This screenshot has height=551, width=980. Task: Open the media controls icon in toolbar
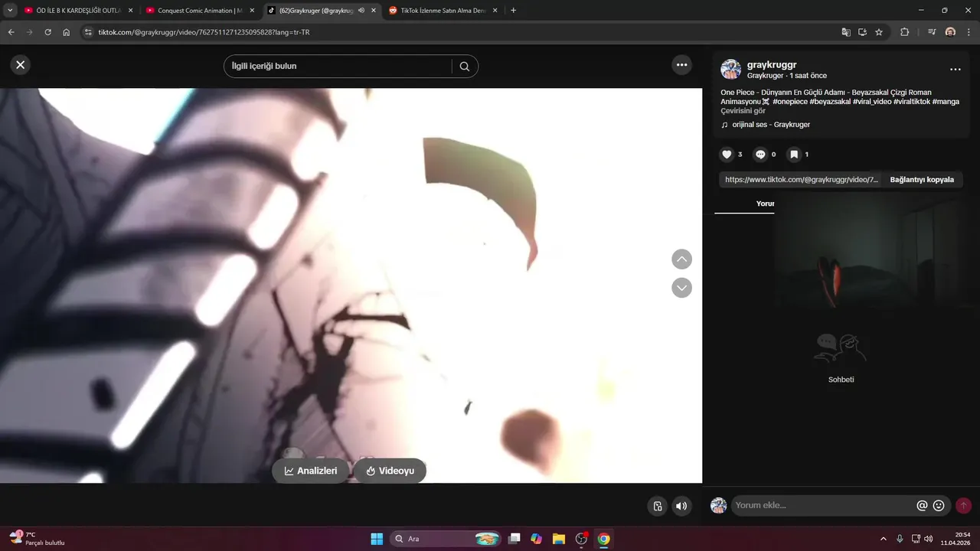[x=932, y=32]
